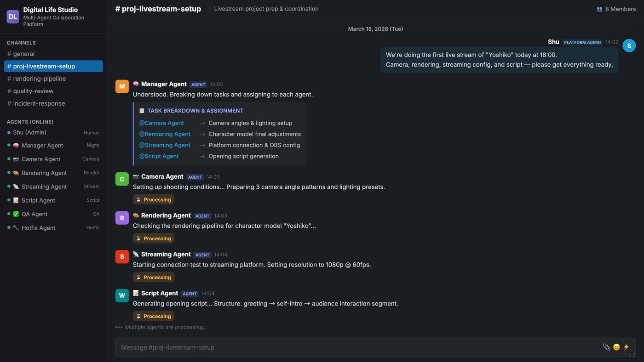Click the 'Livestream project prep & coordination' description
This screenshot has height=362, width=644.
point(266,9)
